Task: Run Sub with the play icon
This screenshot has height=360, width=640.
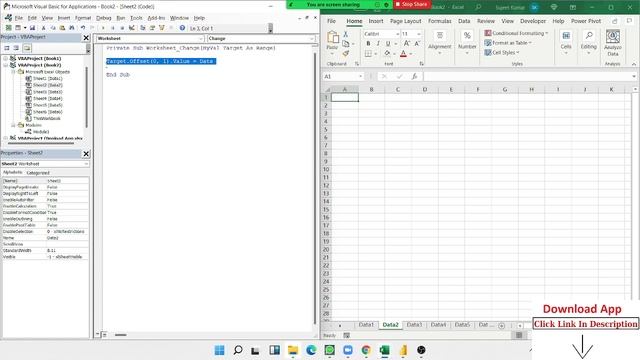Action: tap(103, 28)
